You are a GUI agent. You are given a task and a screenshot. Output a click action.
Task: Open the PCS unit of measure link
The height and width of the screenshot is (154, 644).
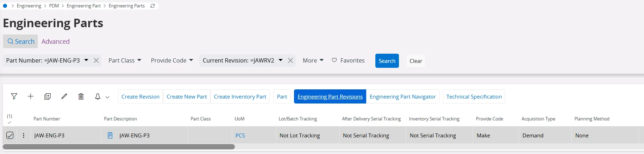click(x=240, y=135)
